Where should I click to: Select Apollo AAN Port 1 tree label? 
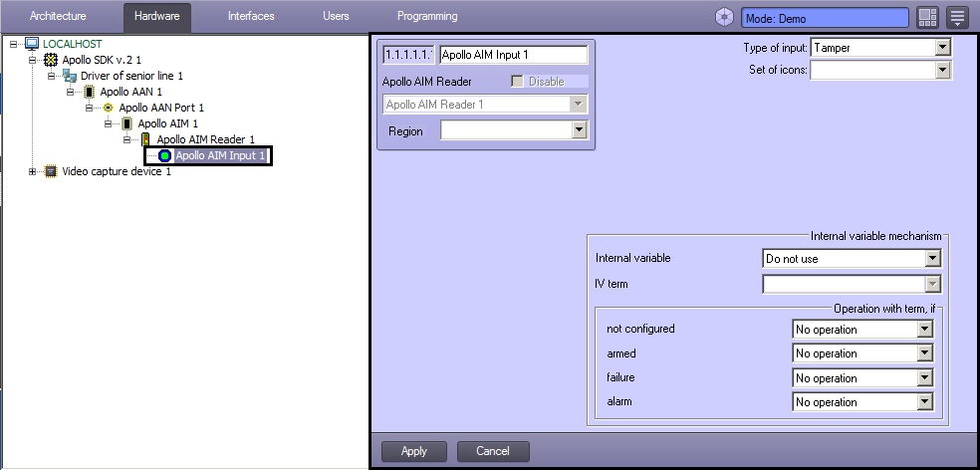coord(161,108)
